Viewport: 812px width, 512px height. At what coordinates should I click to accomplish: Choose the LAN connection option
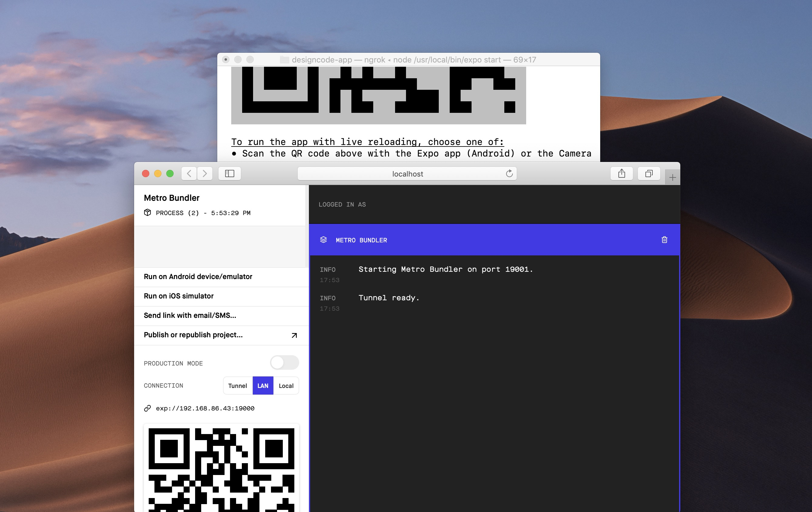263,386
